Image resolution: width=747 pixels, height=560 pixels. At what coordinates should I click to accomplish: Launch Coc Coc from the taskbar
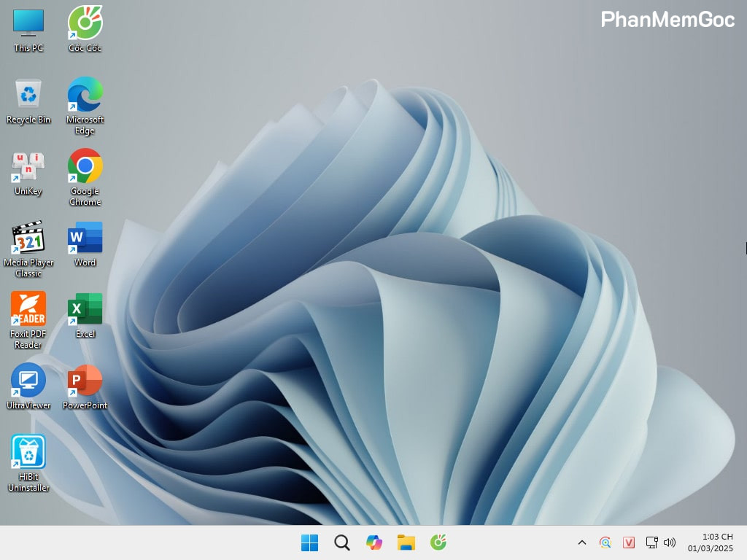438,542
